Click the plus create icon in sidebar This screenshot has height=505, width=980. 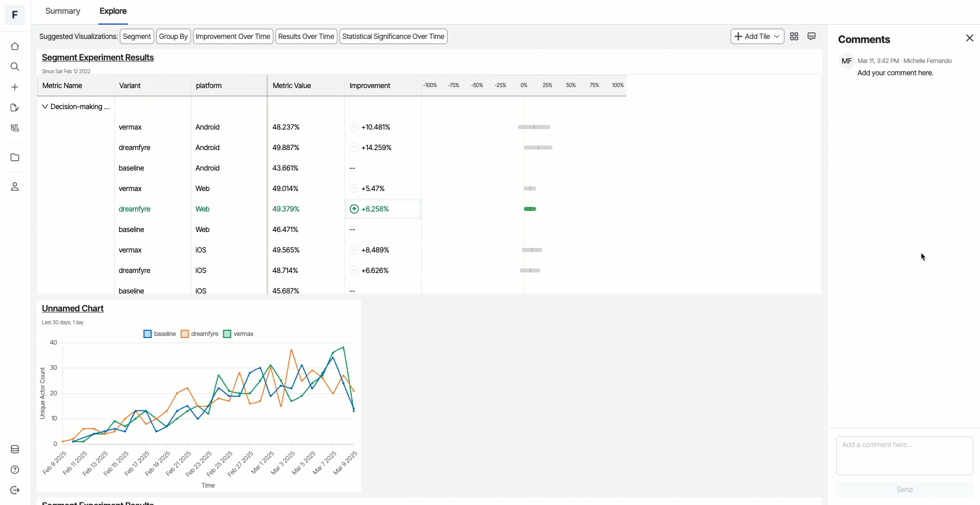click(15, 87)
